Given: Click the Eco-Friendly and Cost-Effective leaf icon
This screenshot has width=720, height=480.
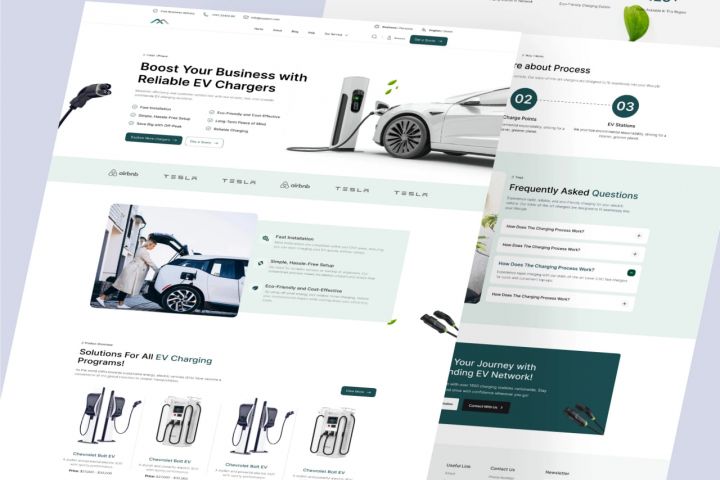Looking at the screenshot, I should [x=255, y=288].
